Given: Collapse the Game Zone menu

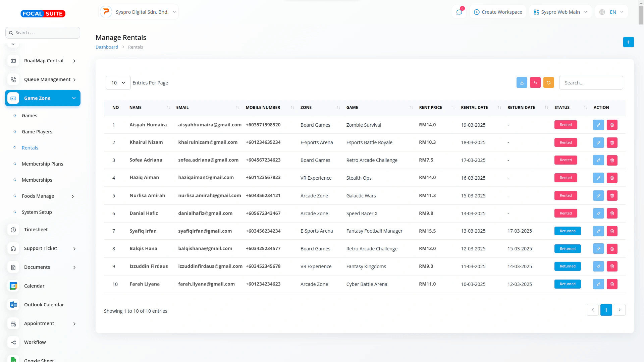Looking at the screenshot, I should coord(43,98).
